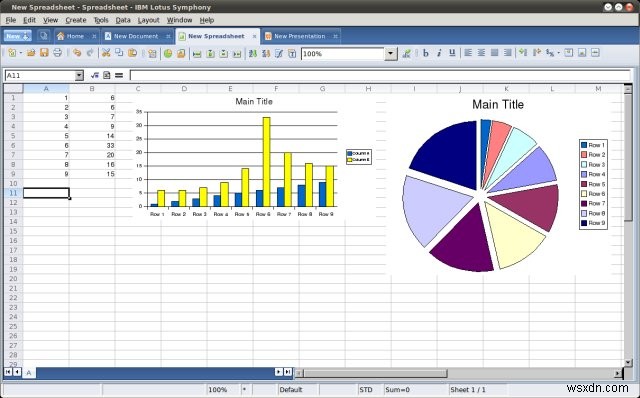Screen dimensions: 640x398
Task: Click the scroll down arrow of vertical scrollbar
Action: point(628,362)
